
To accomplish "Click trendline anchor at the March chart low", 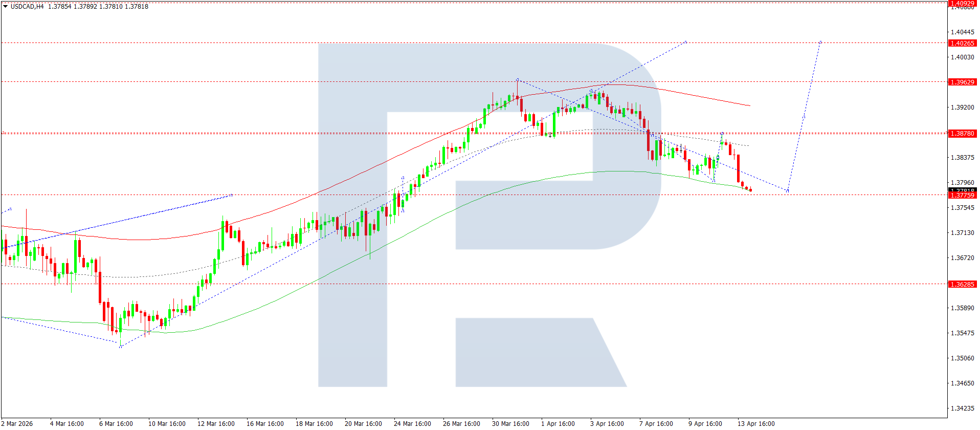I will [x=120, y=347].
